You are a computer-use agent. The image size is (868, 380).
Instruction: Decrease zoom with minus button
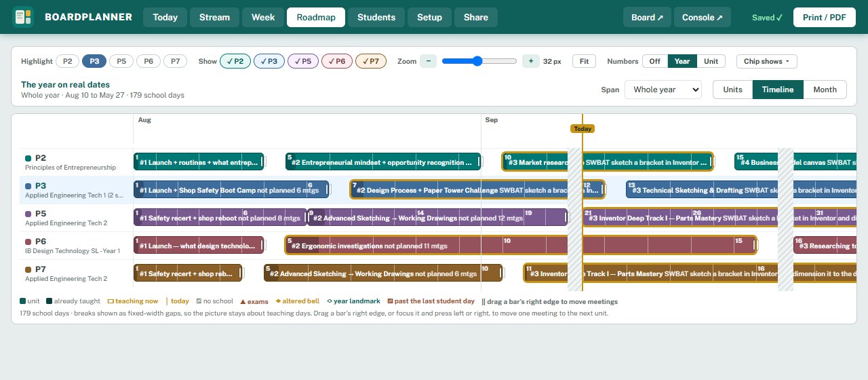pos(428,61)
